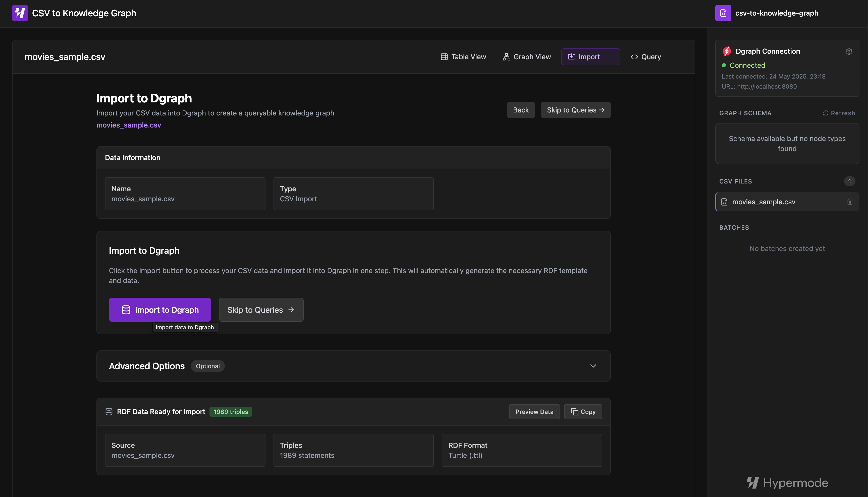Click Skip to Queries beside Import button

tap(261, 309)
